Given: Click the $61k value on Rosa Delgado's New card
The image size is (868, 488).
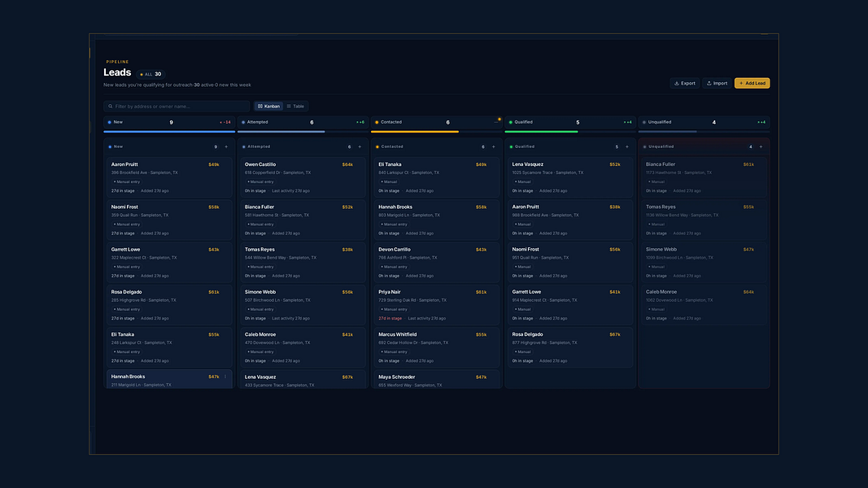Looking at the screenshot, I should coord(214,292).
